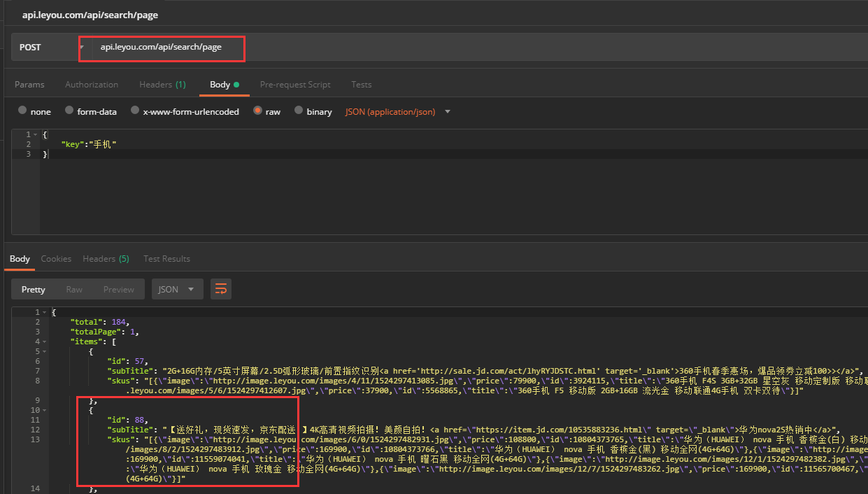Select x-www-form-urlencoded body type

click(185, 111)
